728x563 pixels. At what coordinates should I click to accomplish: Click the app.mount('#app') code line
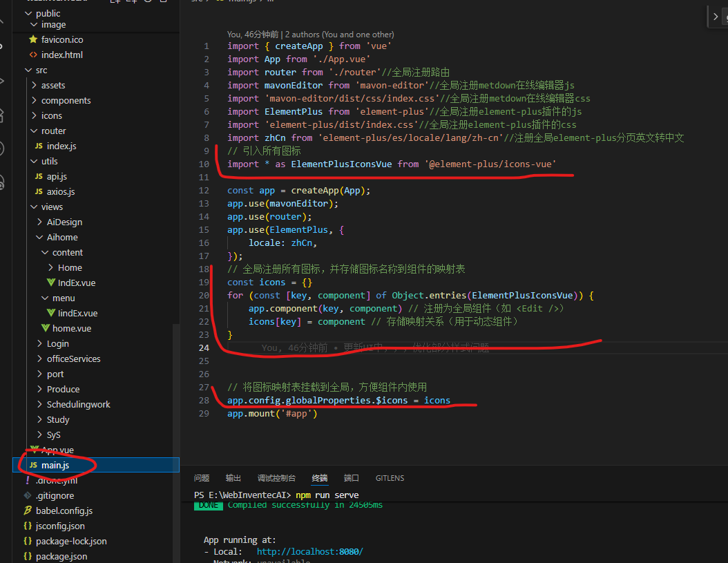(272, 413)
